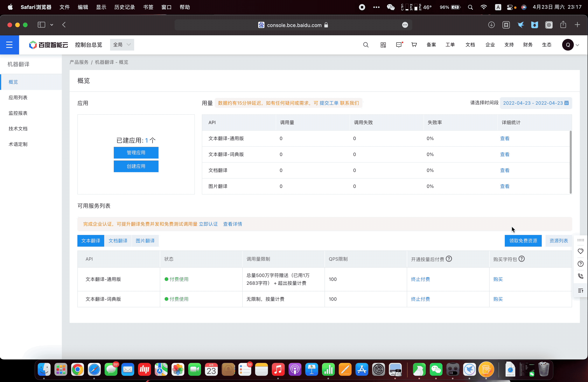View stats for 图片翻译 row

pos(505,186)
